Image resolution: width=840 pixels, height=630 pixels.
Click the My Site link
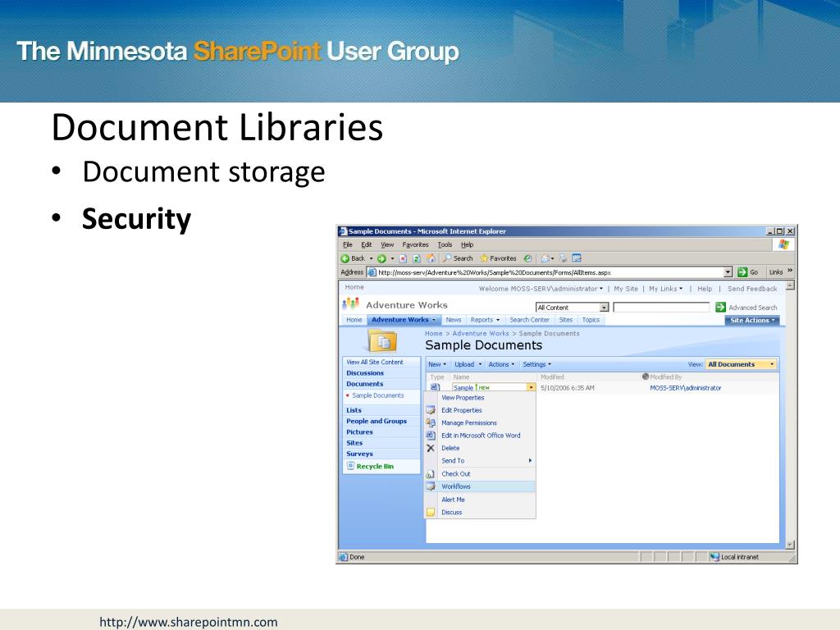pos(626,288)
